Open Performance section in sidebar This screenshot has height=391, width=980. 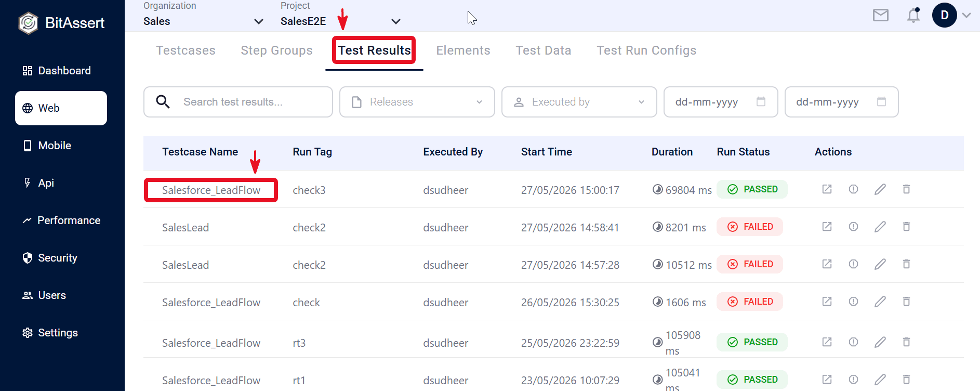(x=61, y=220)
